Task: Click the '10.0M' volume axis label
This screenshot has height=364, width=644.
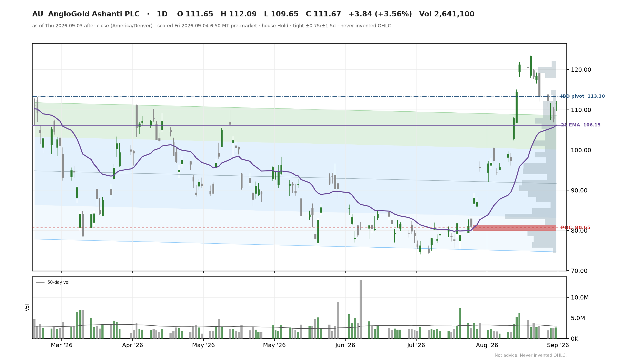Action: pyautogui.click(x=580, y=298)
